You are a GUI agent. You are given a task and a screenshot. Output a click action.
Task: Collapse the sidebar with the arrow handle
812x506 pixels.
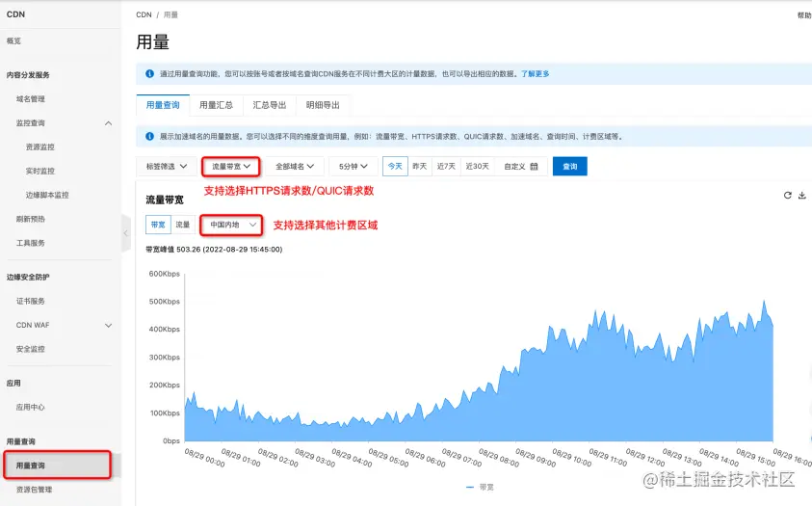[x=126, y=233]
